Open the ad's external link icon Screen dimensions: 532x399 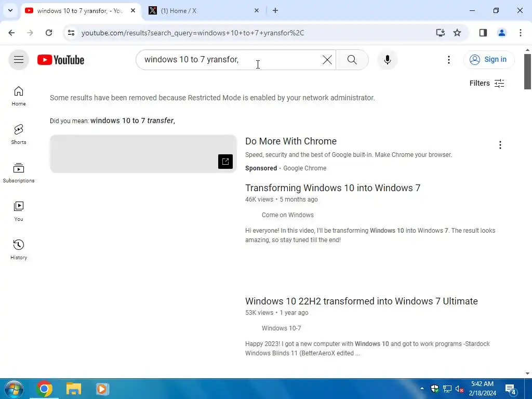coord(225,162)
